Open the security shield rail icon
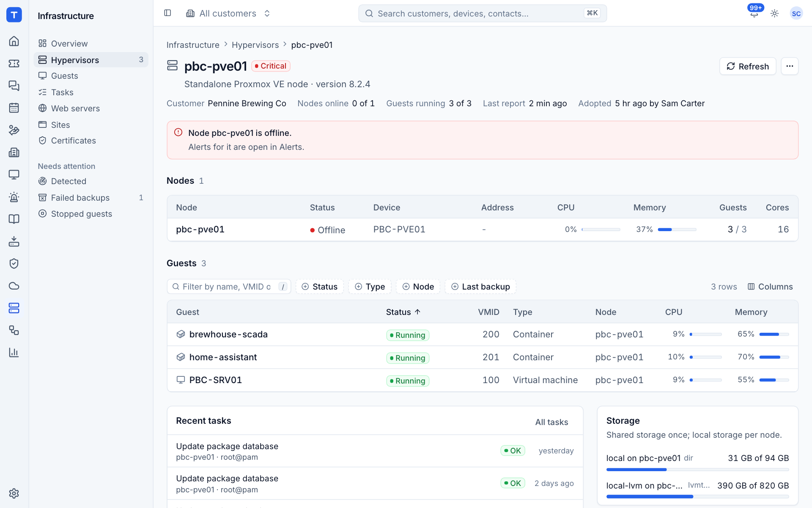 14,263
